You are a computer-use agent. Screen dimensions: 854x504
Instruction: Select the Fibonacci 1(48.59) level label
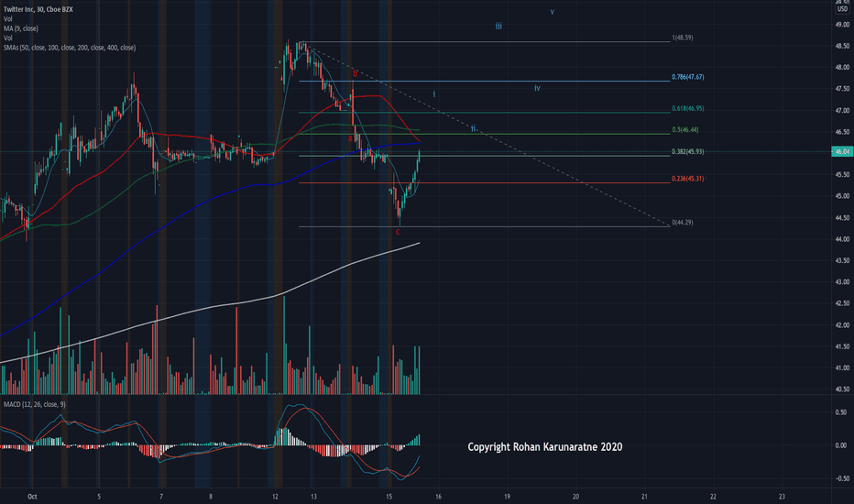683,38
